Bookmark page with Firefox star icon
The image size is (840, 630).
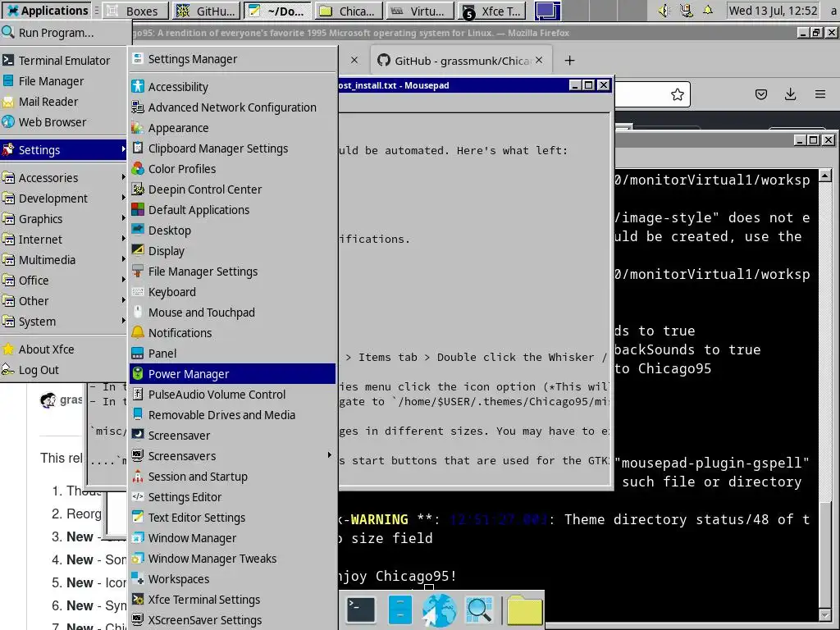677,95
